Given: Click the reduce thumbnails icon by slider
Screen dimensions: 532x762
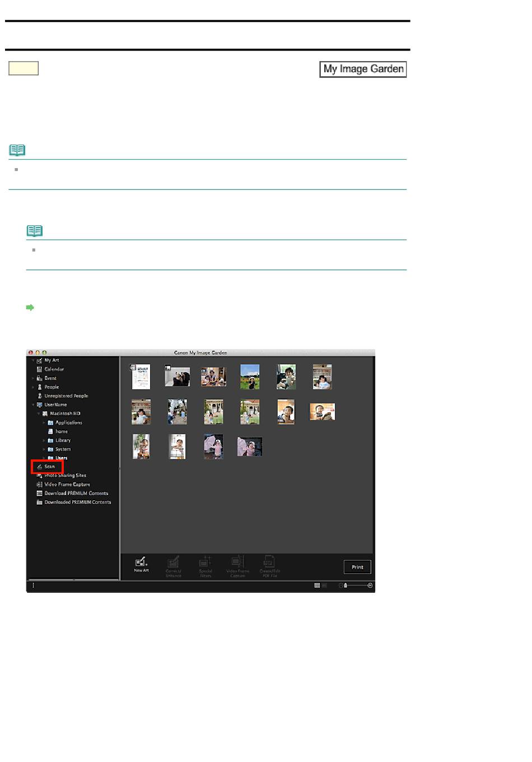Looking at the screenshot, I should [x=340, y=586].
